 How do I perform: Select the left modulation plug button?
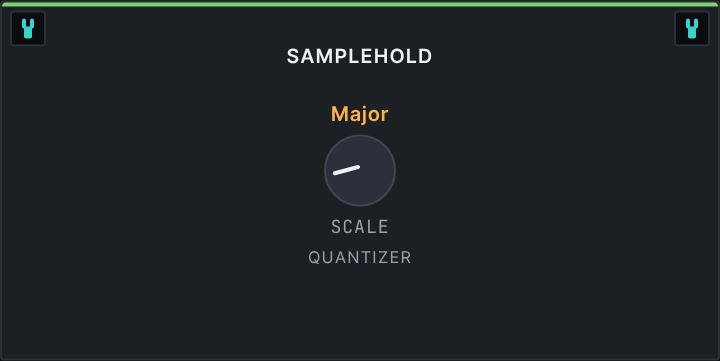28,28
